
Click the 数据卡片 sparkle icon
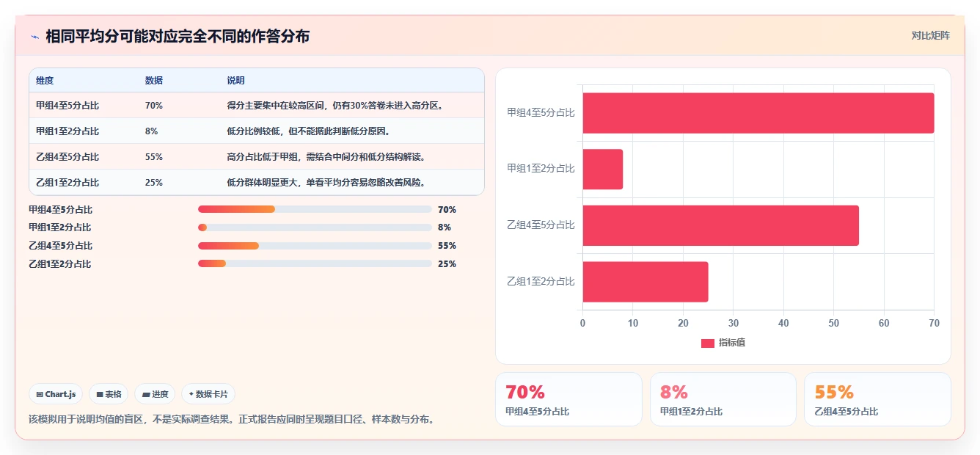click(191, 394)
